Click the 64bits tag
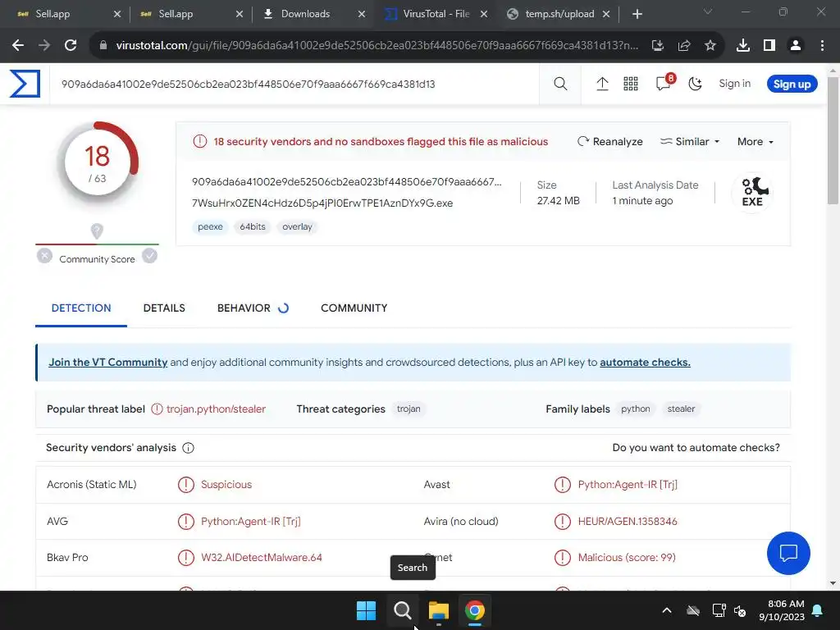 pyautogui.click(x=253, y=226)
